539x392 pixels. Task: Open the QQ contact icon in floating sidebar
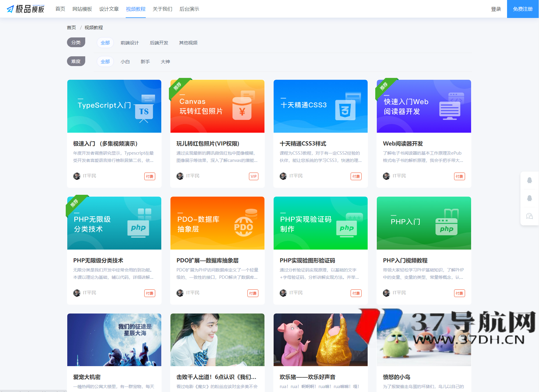coord(530,180)
